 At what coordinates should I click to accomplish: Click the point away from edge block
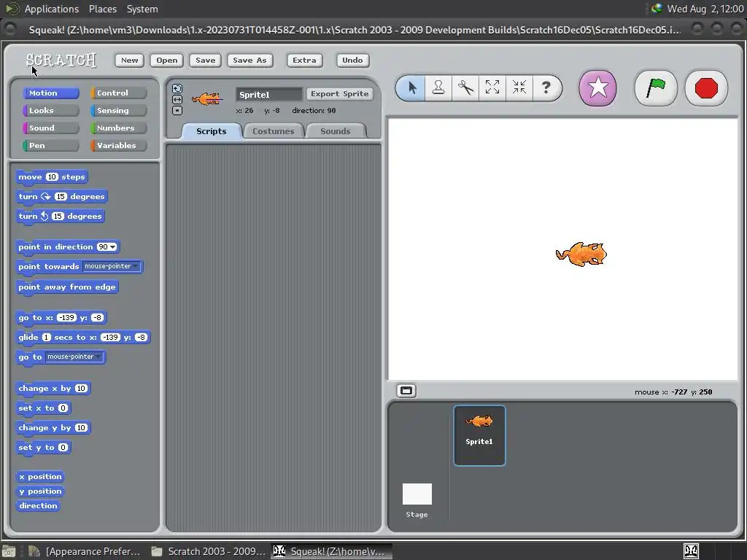pos(66,287)
